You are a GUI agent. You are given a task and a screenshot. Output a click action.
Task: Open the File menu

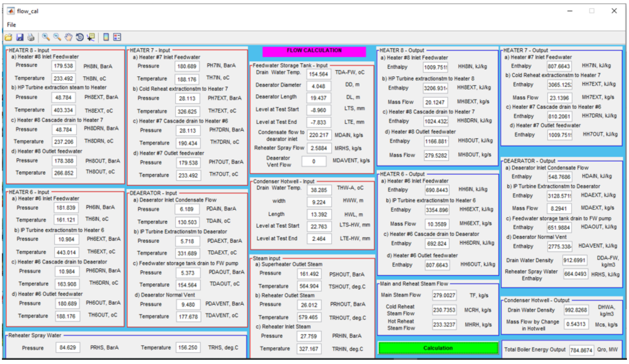(x=11, y=25)
